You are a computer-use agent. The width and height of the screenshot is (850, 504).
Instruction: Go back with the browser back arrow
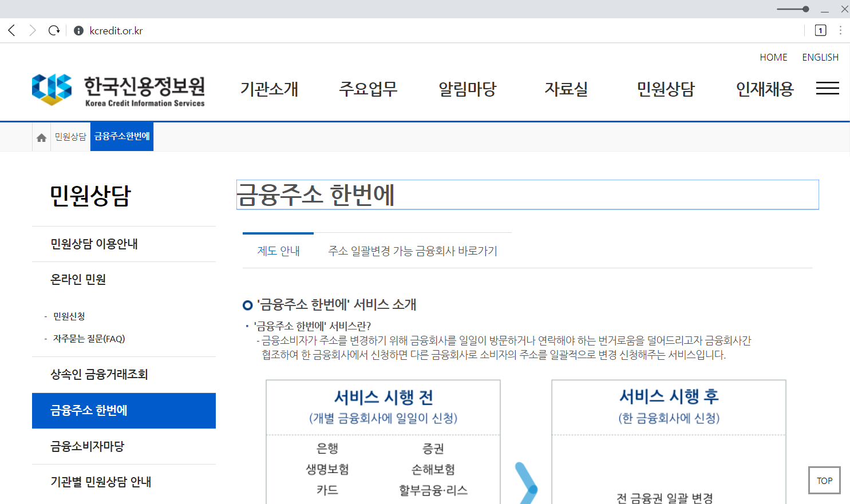pos(12,30)
